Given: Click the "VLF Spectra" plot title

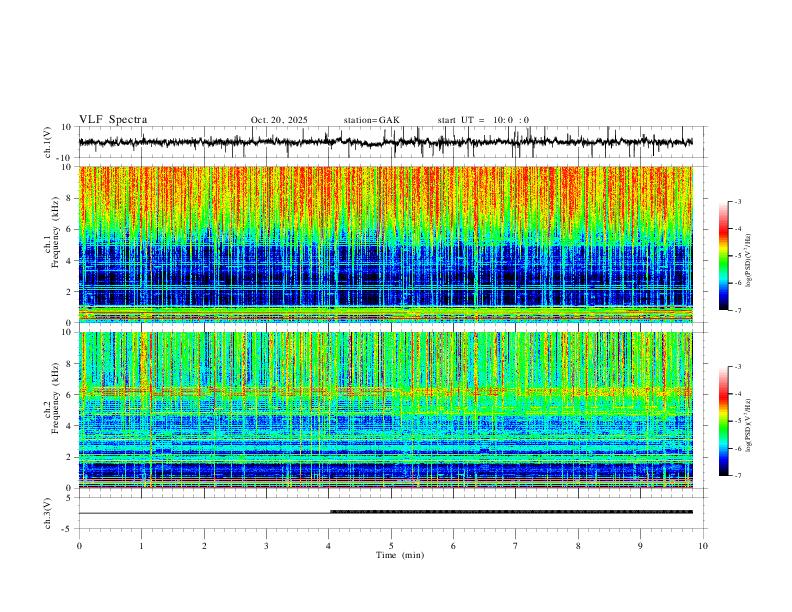Looking at the screenshot, I should click(113, 120).
